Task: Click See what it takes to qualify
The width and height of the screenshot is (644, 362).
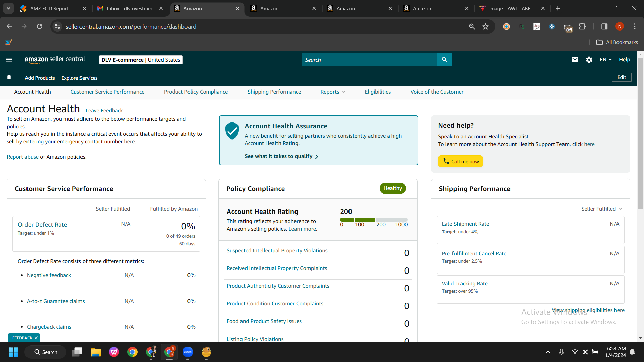Action: 281,156
